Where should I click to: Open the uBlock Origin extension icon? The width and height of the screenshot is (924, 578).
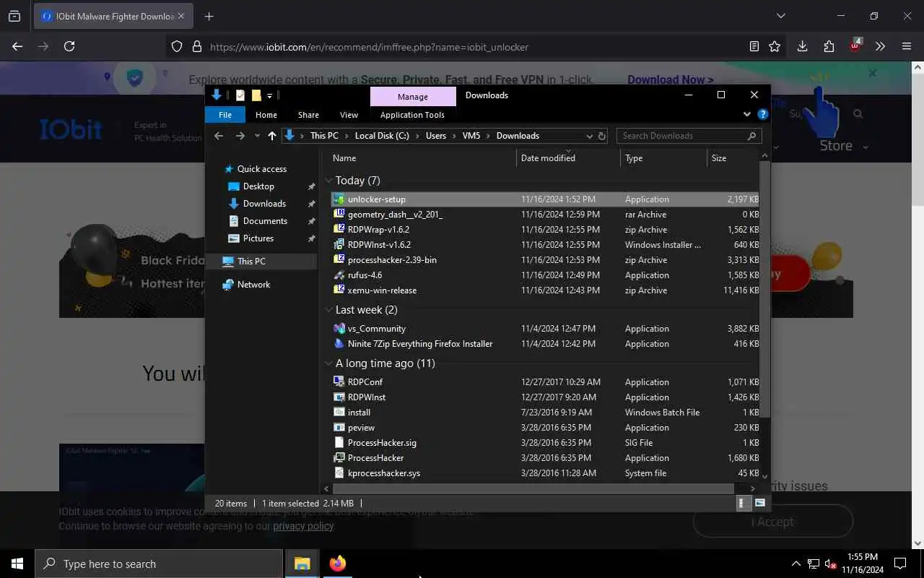(855, 46)
